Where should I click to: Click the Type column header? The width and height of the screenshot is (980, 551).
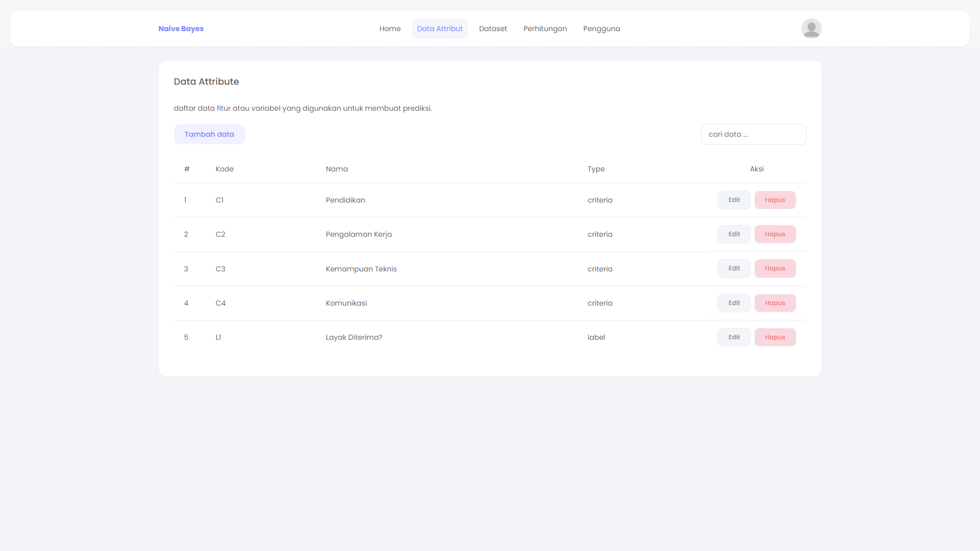coord(596,169)
